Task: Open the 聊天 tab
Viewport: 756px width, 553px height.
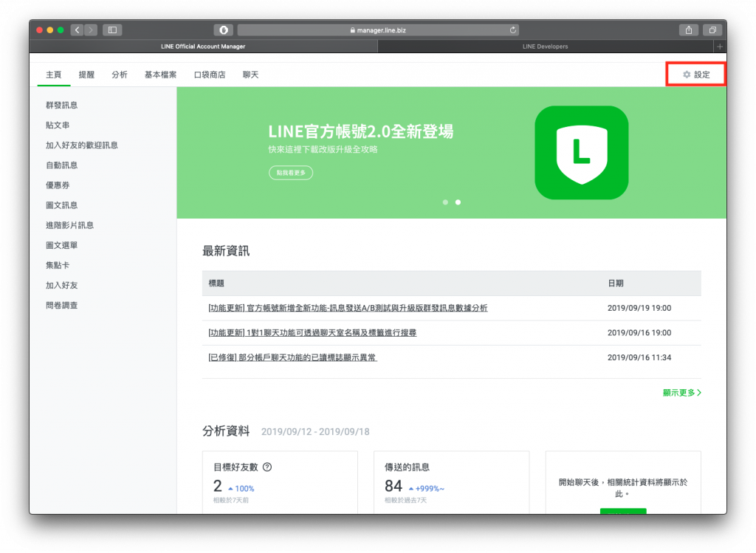Action: 251,75
